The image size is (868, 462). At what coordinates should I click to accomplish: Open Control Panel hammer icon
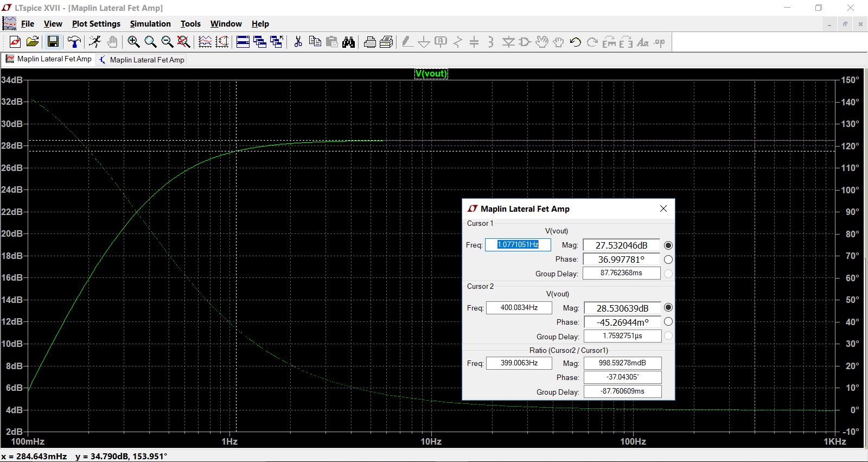(x=74, y=42)
